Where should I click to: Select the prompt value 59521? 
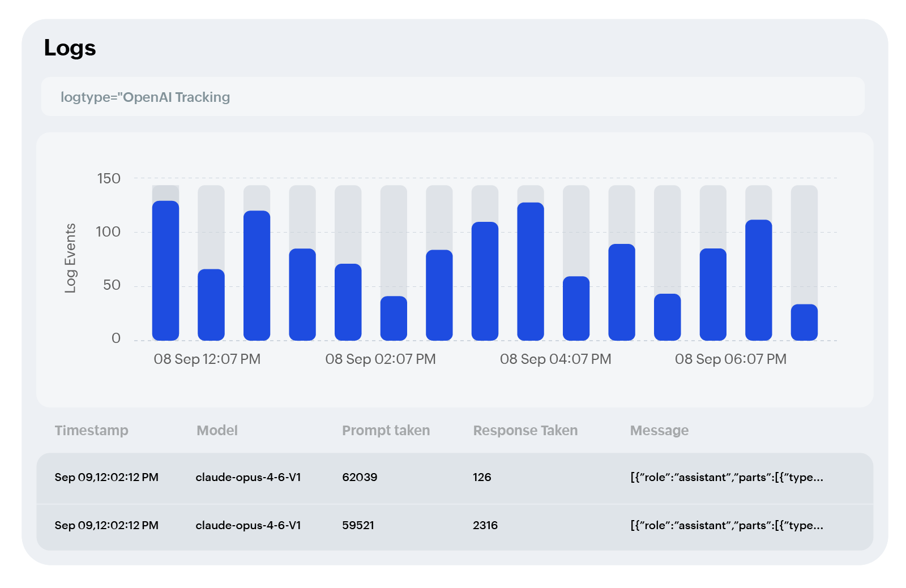358,525
